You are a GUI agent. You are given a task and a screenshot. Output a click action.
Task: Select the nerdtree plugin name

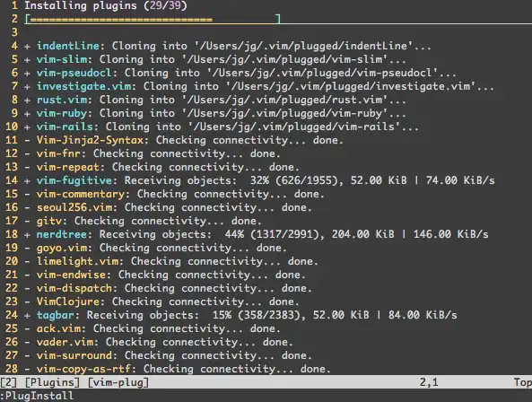pos(62,234)
